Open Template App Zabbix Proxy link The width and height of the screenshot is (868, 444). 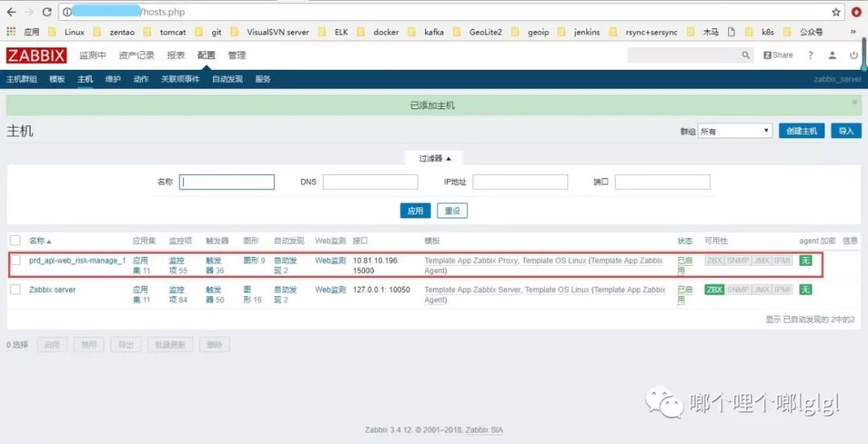click(x=471, y=260)
